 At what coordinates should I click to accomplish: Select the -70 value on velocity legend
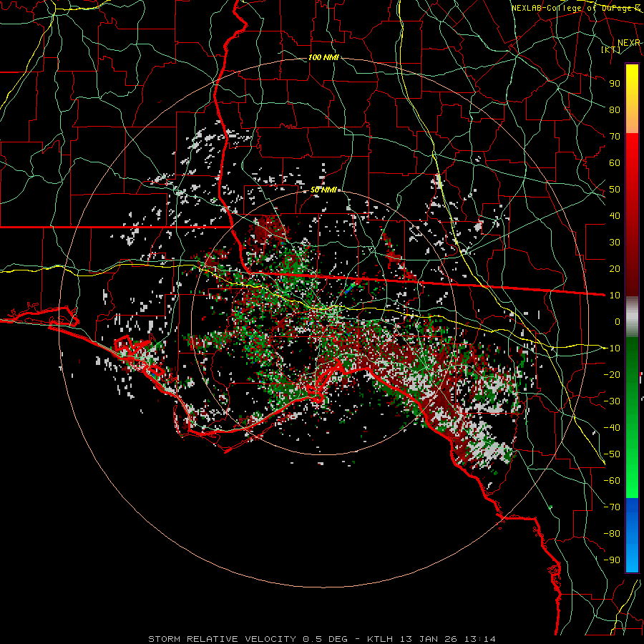click(x=612, y=507)
